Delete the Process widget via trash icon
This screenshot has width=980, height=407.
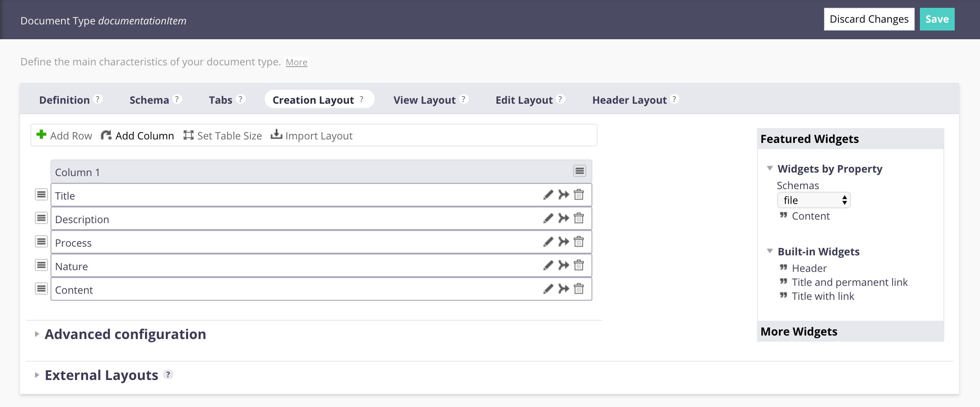coord(579,241)
